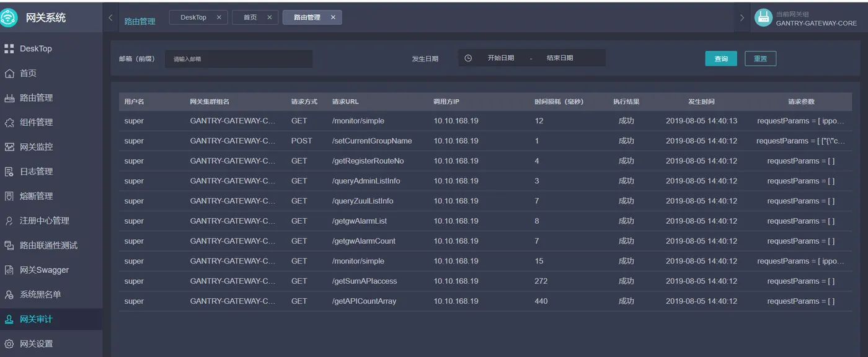Click the user lock icon beside 系统黑名单
Screen dimensions: 868x357
coord(9,294)
